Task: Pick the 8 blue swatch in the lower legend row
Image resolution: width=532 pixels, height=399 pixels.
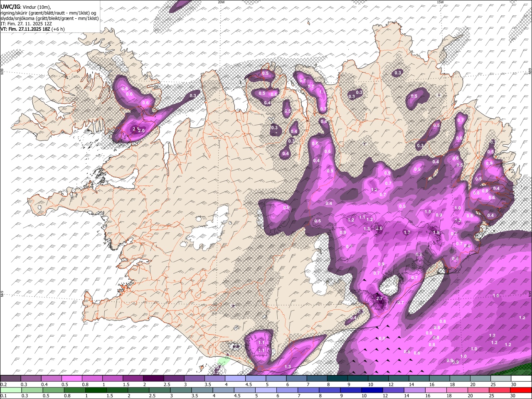Action: (329, 390)
